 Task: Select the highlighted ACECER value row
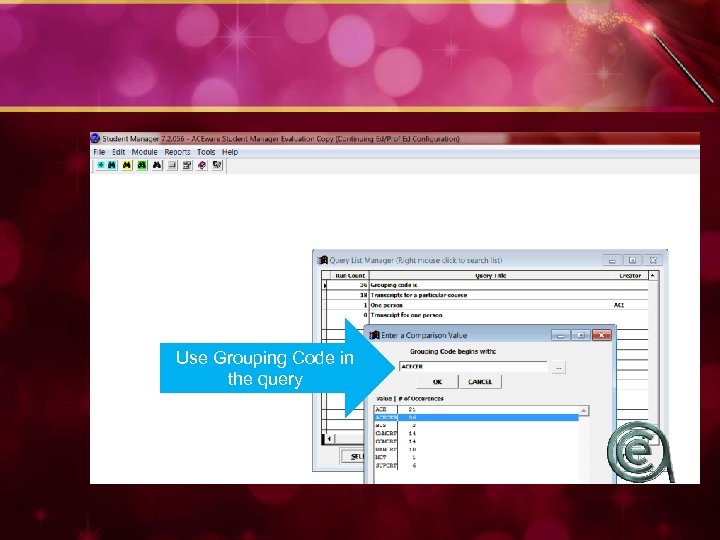click(x=476, y=417)
